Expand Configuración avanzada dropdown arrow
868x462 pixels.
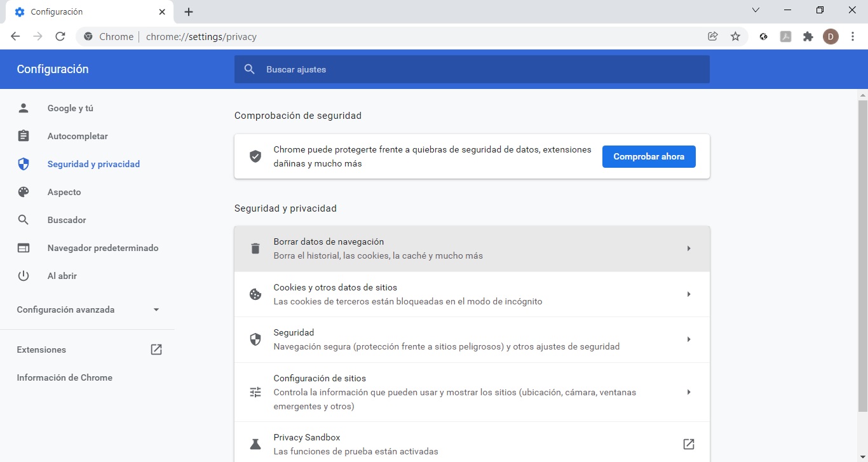[x=156, y=310]
